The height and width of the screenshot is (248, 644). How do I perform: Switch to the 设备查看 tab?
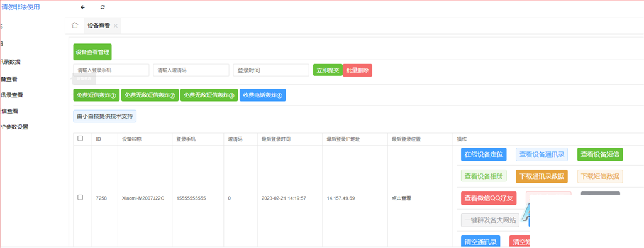click(x=99, y=25)
